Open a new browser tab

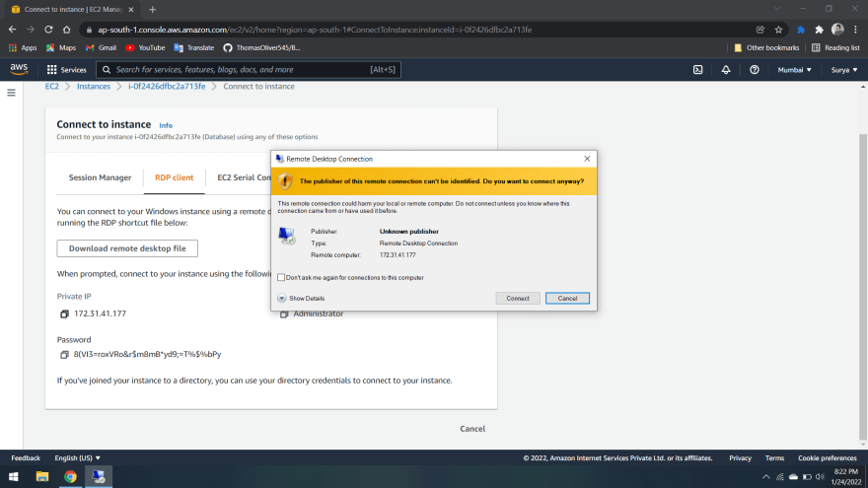pos(152,10)
